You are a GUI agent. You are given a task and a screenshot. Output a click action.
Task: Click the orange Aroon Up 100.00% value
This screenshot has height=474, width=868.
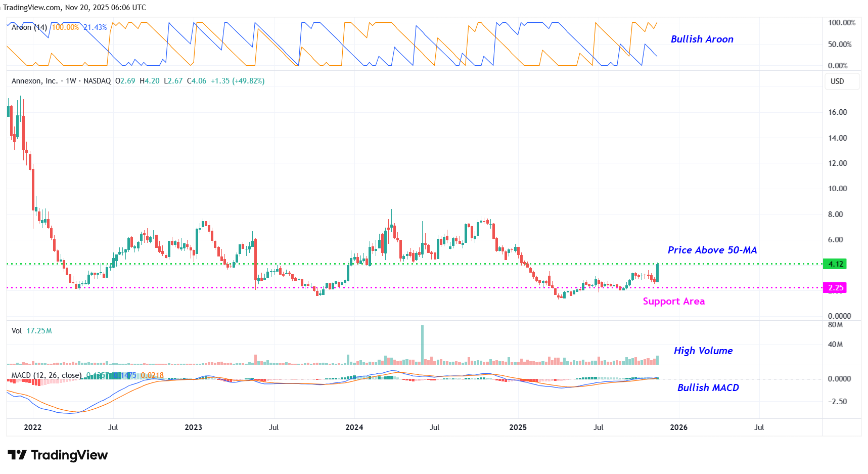(x=65, y=27)
